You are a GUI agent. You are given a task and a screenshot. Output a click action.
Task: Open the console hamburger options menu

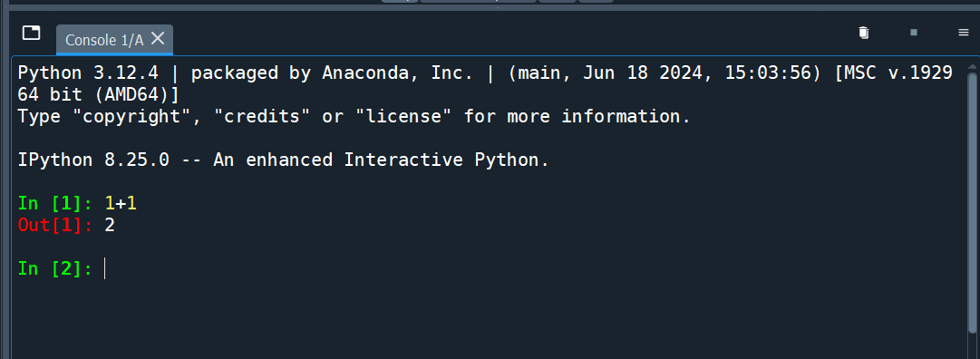point(963,33)
